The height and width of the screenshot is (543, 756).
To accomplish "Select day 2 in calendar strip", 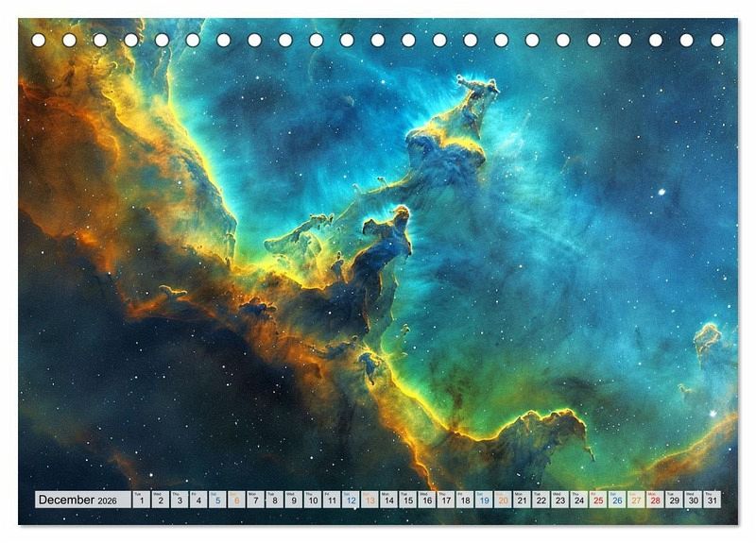I will pyautogui.click(x=160, y=500).
